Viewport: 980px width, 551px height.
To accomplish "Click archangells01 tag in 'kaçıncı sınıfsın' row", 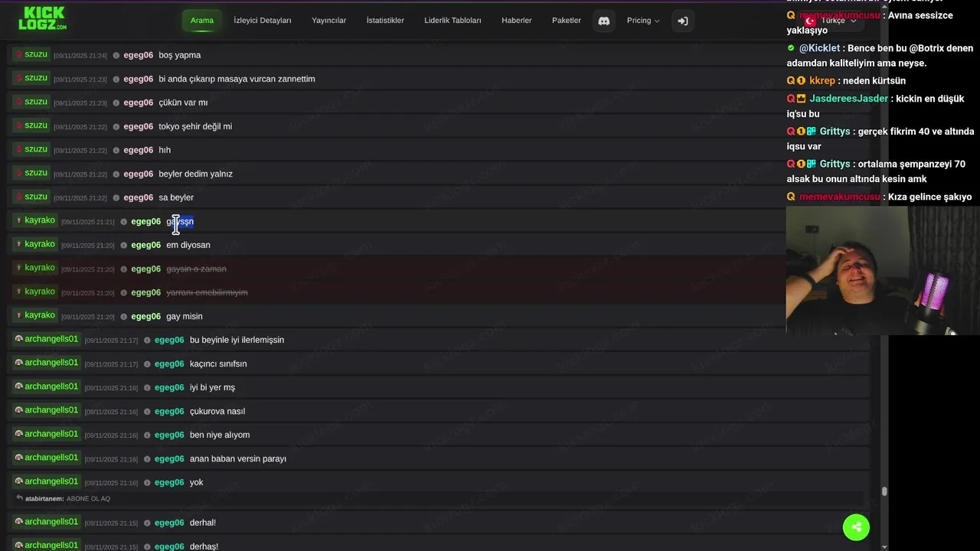I will [x=47, y=363].
